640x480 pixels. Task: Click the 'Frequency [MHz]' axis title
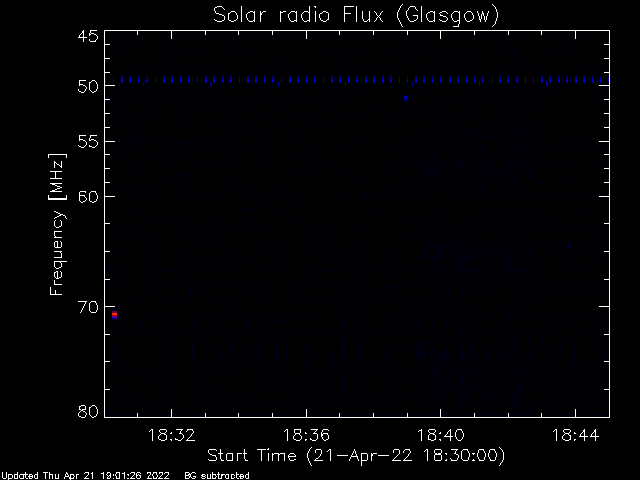tap(57, 224)
